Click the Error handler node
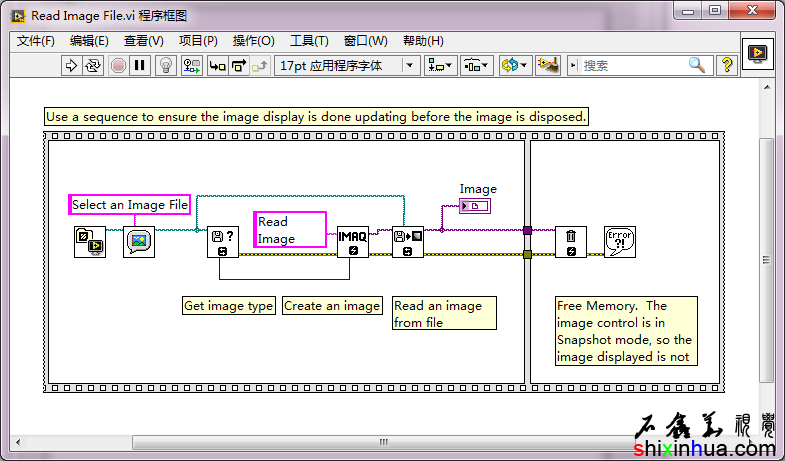Screen dimensions: 785x461 (x=620, y=241)
